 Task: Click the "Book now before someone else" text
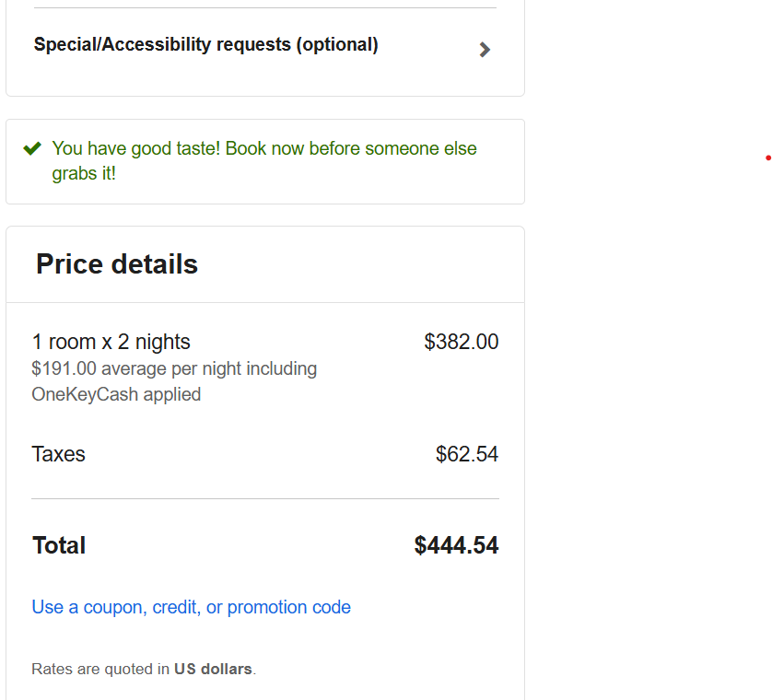[x=351, y=148]
